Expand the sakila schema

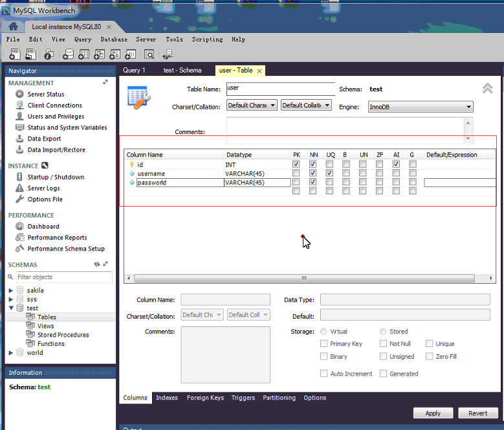11,290
